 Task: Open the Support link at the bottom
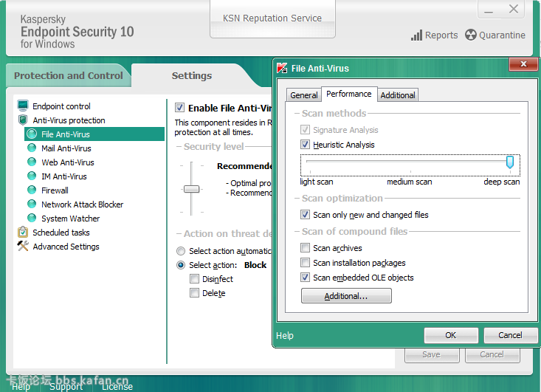66,387
